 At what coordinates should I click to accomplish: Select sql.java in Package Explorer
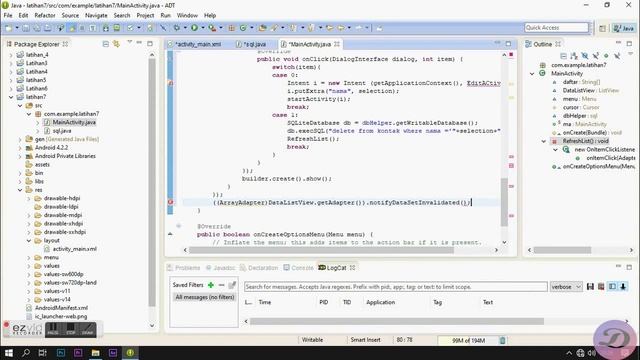[62, 131]
